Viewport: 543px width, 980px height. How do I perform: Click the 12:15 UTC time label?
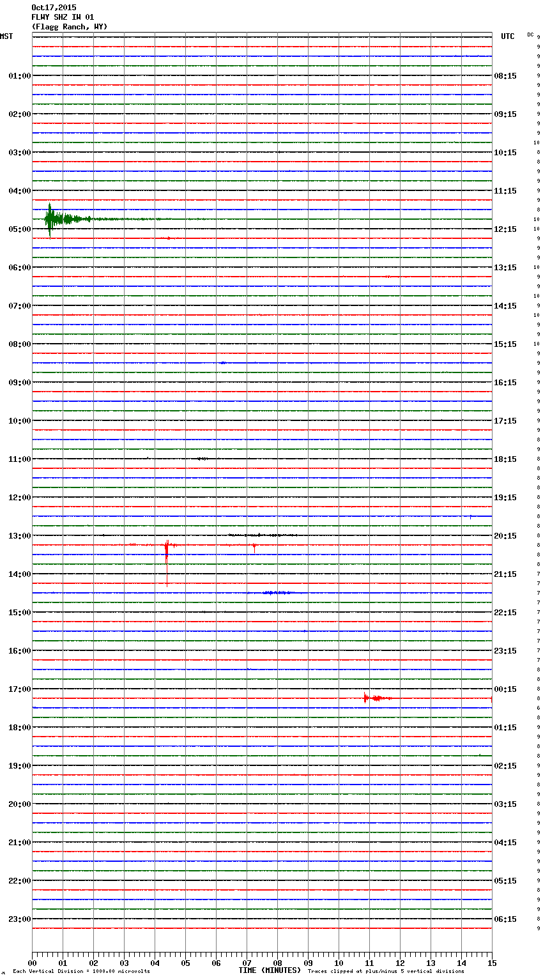[x=505, y=229]
